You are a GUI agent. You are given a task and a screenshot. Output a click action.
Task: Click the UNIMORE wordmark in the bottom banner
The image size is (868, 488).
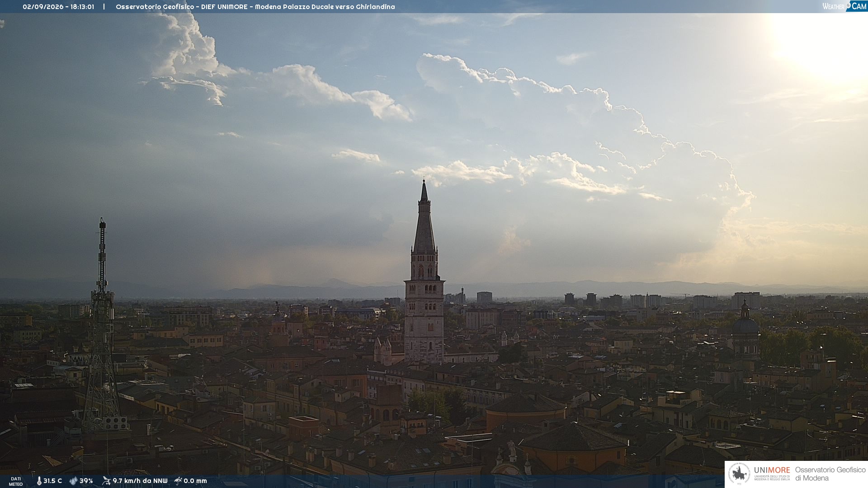(772, 470)
